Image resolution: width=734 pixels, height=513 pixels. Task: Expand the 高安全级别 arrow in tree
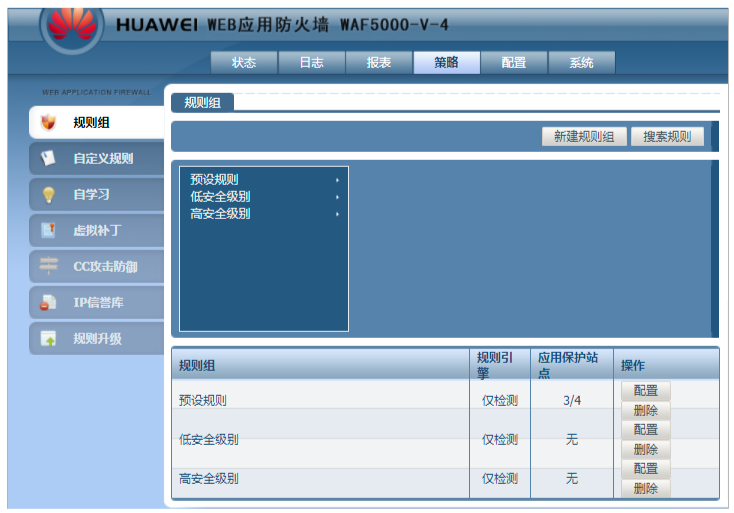point(337,214)
